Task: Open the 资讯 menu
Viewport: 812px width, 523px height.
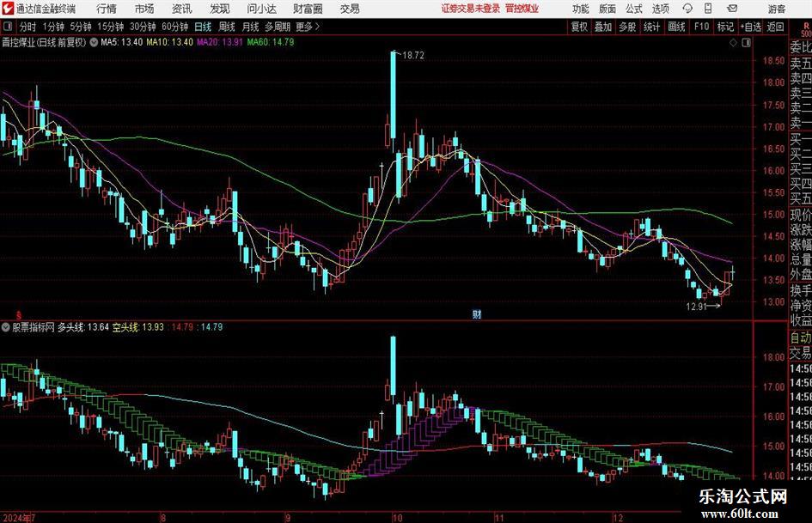Action: click(x=182, y=9)
